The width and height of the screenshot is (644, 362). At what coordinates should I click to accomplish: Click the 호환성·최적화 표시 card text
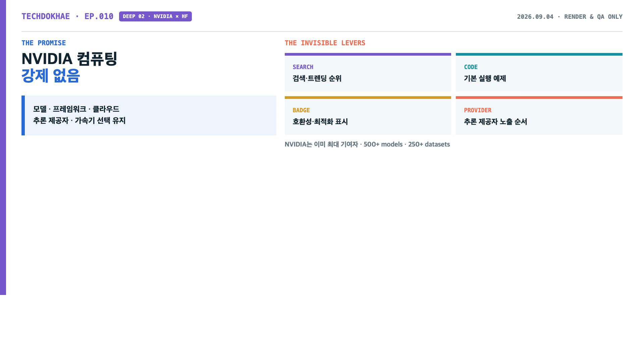click(320, 122)
